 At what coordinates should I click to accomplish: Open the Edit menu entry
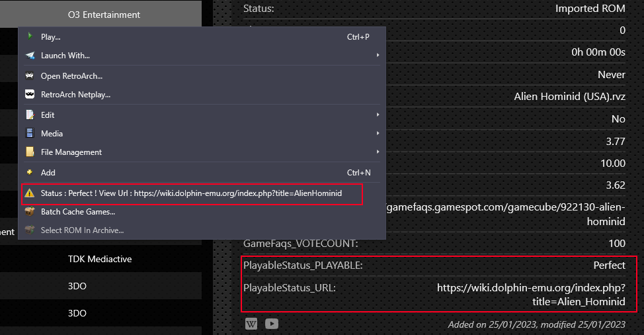click(202, 115)
